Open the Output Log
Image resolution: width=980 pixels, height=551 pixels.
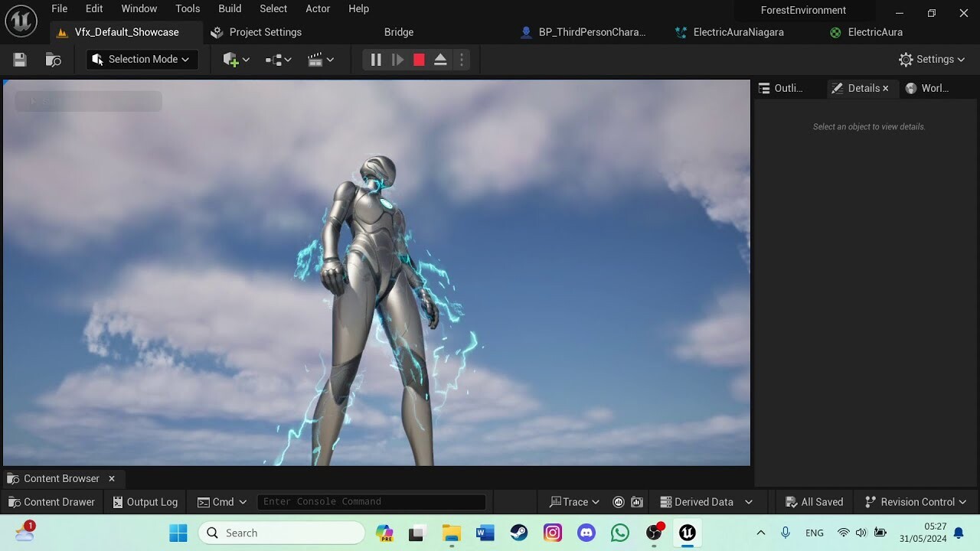click(x=145, y=501)
